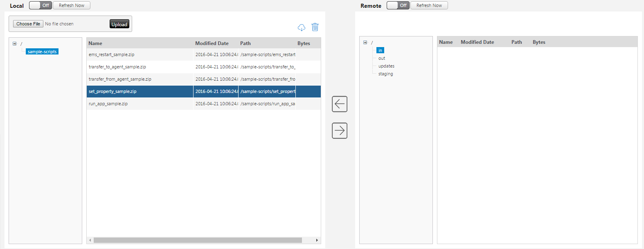Click Remote Refresh Now button
644x249 pixels.
(429, 5)
